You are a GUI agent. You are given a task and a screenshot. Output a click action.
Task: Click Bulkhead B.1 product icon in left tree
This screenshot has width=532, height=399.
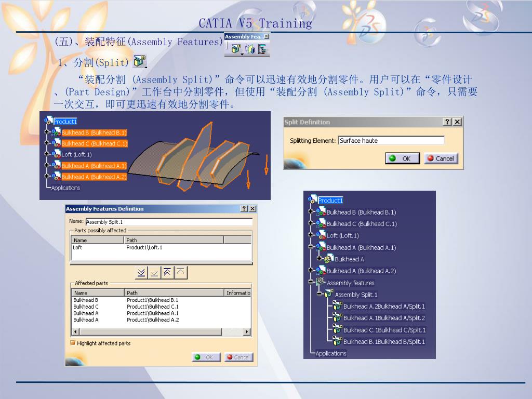(56, 132)
